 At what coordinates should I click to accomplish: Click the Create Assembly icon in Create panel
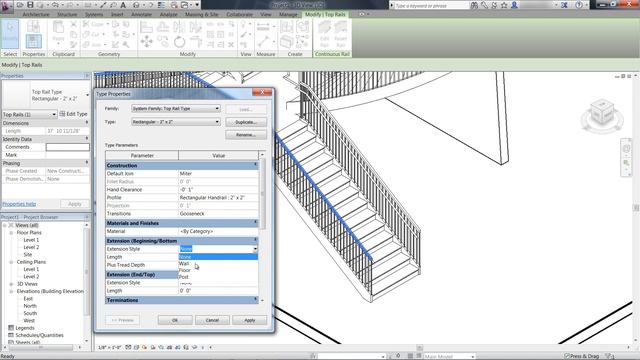pos(286,27)
